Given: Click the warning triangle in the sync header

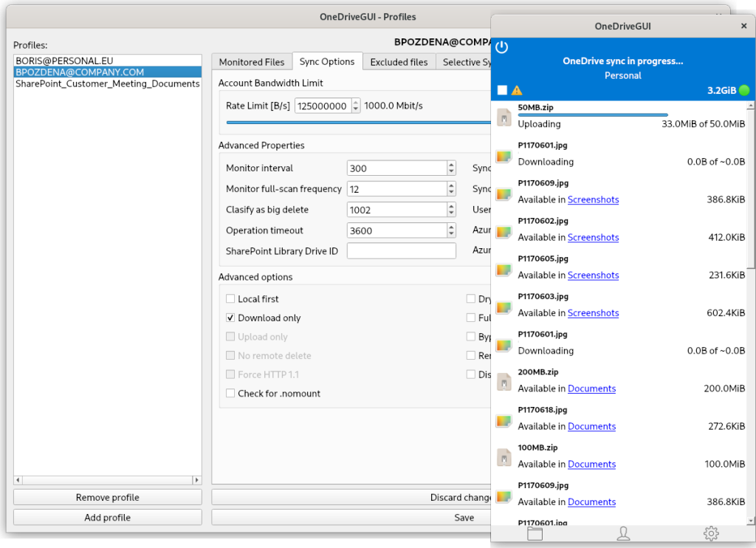Looking at the screenshot, I should (516, 90).
